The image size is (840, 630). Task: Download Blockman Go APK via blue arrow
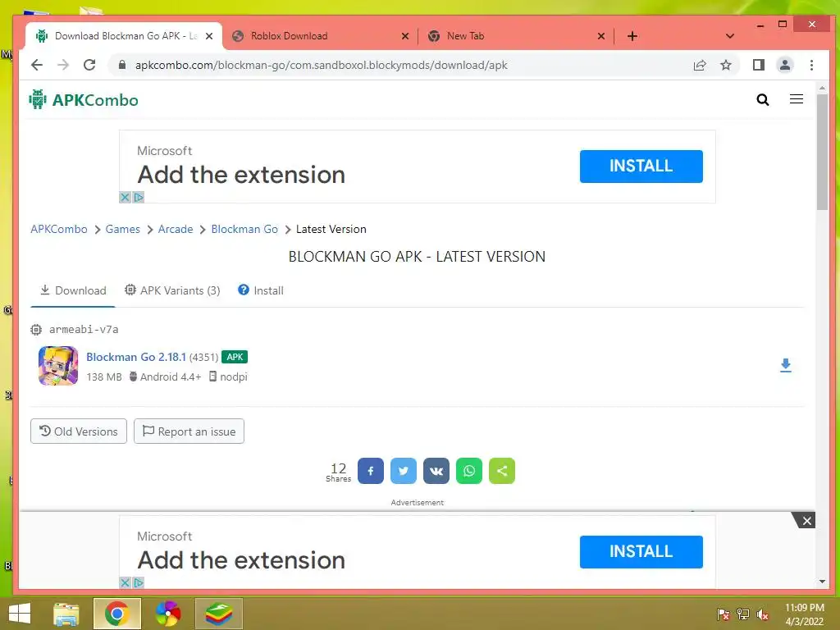tap(785, 365)
